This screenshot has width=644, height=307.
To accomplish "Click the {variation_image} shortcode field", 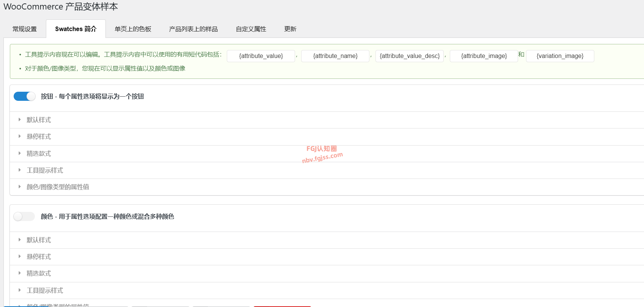I will point(560,56).
